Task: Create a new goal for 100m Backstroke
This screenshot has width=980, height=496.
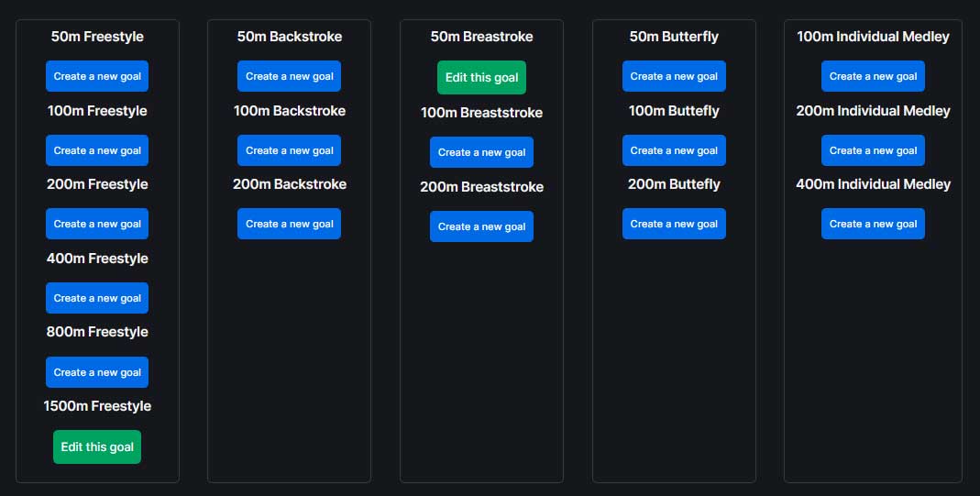Action: (289, 150)
